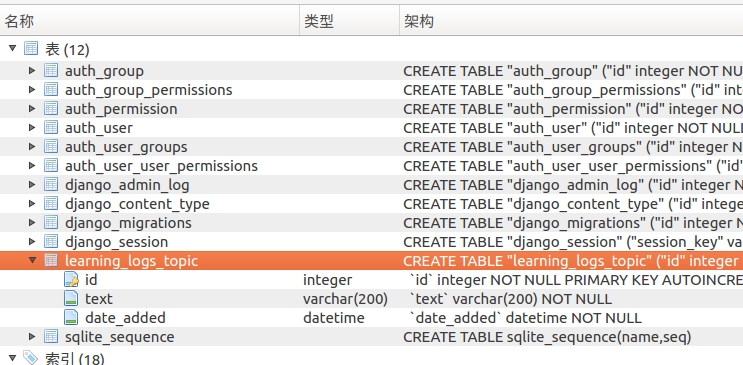Sort by the 名称 column header

point(150,21)
